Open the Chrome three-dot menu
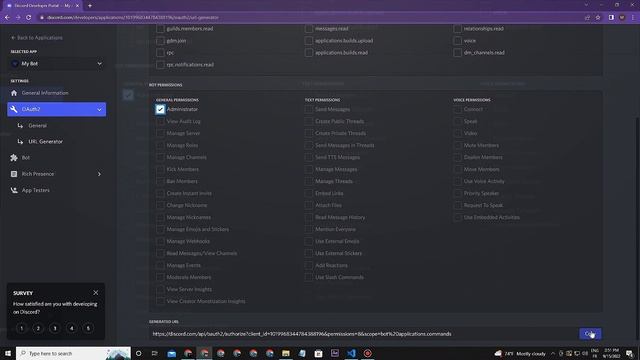This screenshot has width=640, height=360. click(633, 18)
